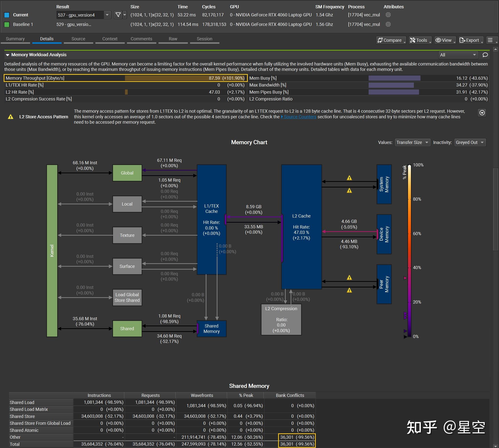Screen dimensions: 499x448
Task: Click the View eye icon
Action: click(x=439, y=40)
